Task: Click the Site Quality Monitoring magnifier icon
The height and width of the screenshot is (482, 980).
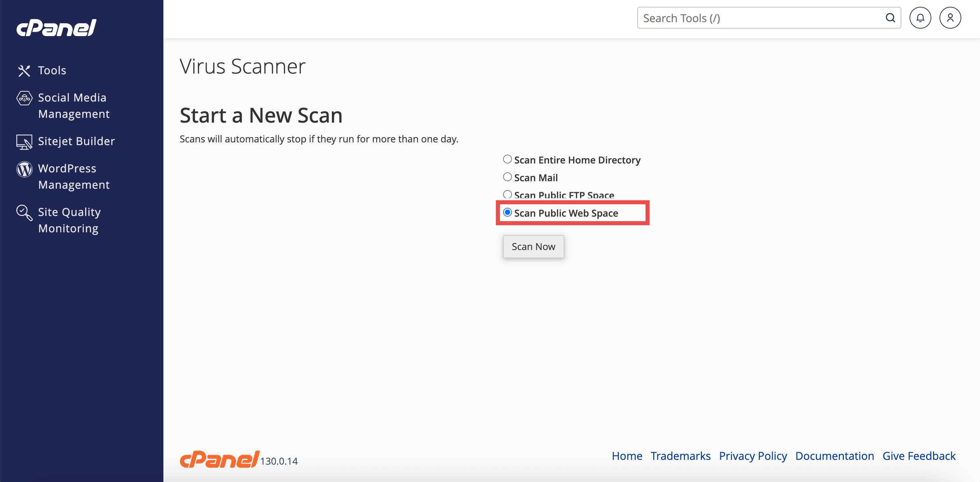Action: pos(24,213)
